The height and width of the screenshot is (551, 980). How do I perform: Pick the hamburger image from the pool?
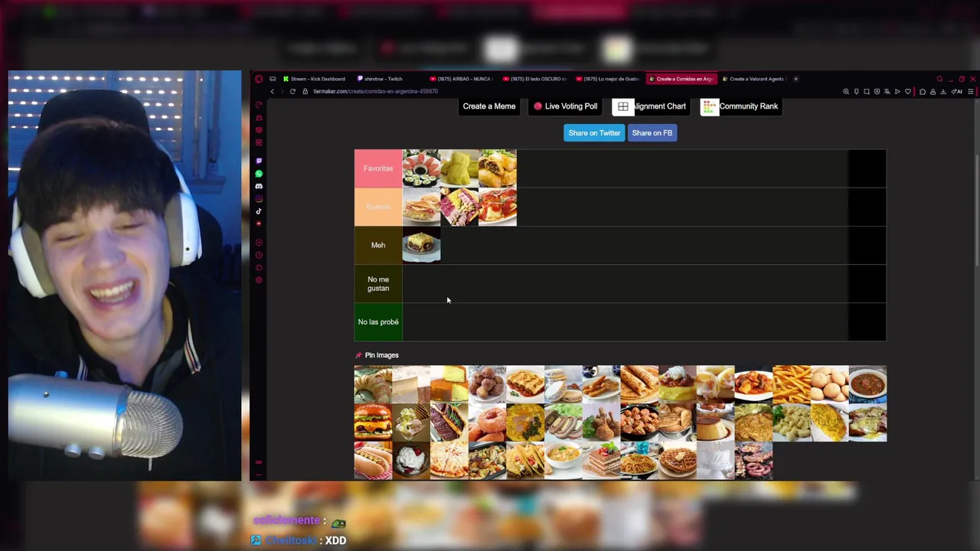373,422
